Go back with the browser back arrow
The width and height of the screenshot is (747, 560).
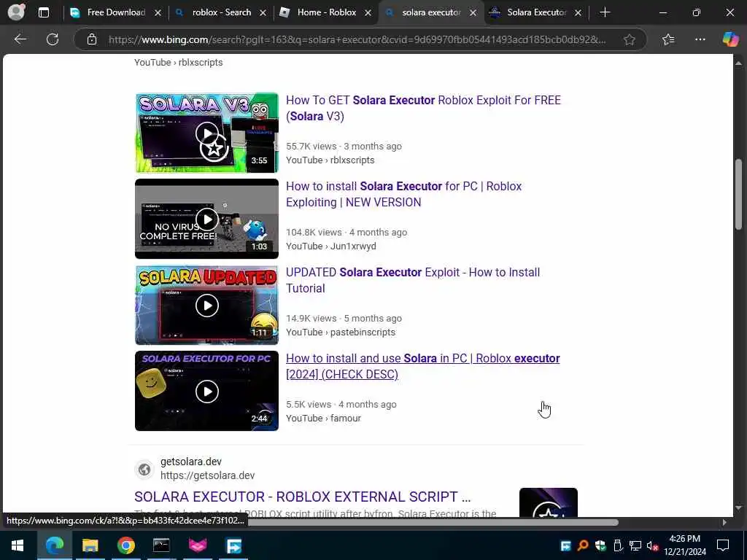20,39
